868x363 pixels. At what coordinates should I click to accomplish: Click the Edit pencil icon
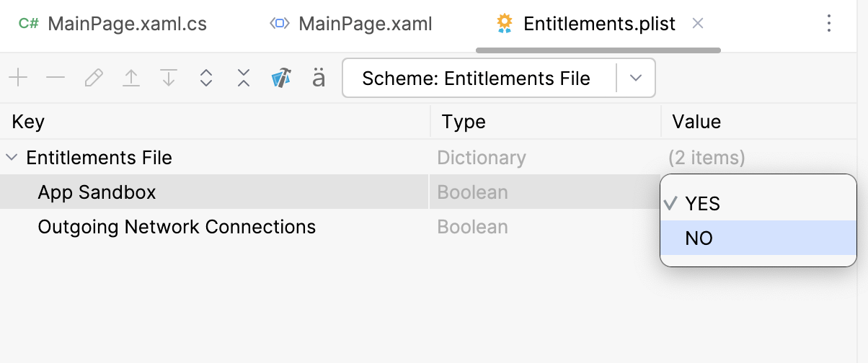(x=94, y=78)
